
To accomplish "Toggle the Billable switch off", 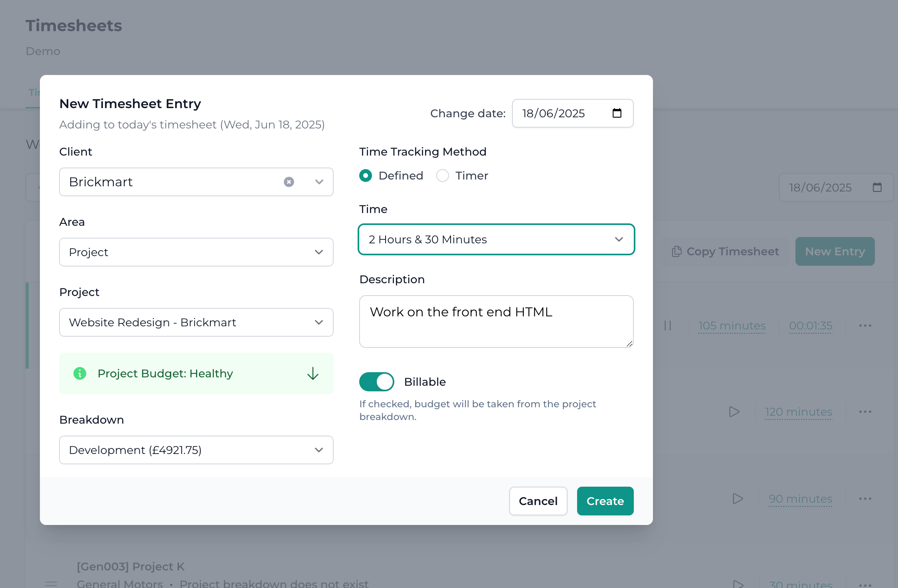I will point(376,382).
